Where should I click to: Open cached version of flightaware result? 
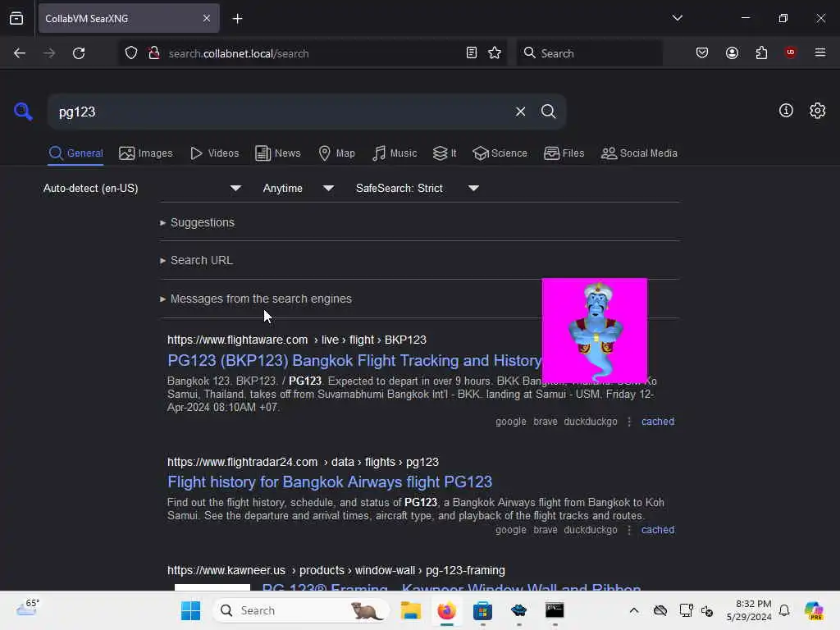tap(658, 422)
